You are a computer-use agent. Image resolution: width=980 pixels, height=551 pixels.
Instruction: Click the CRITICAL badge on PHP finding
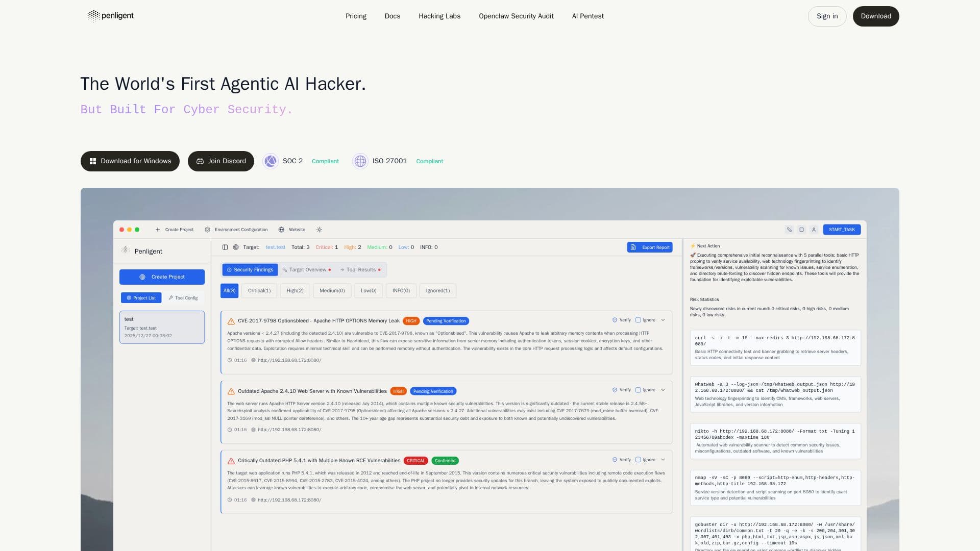(x=415, y=461)
